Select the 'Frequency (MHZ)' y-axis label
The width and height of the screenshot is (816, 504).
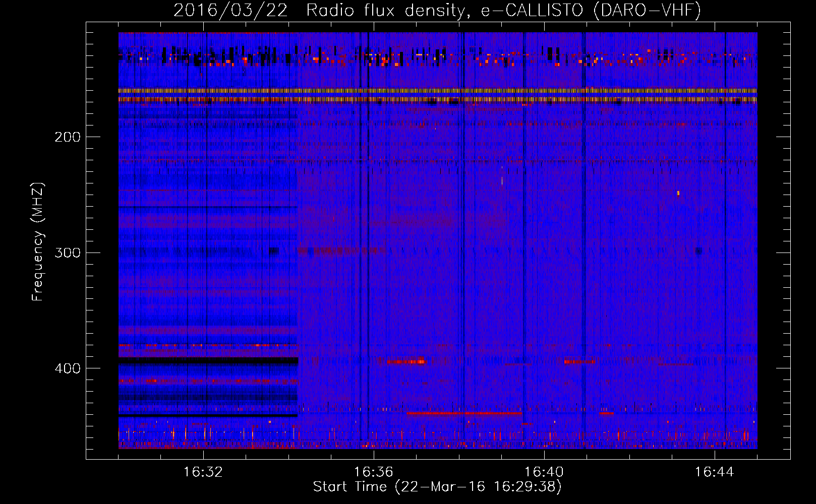point(38,241)
